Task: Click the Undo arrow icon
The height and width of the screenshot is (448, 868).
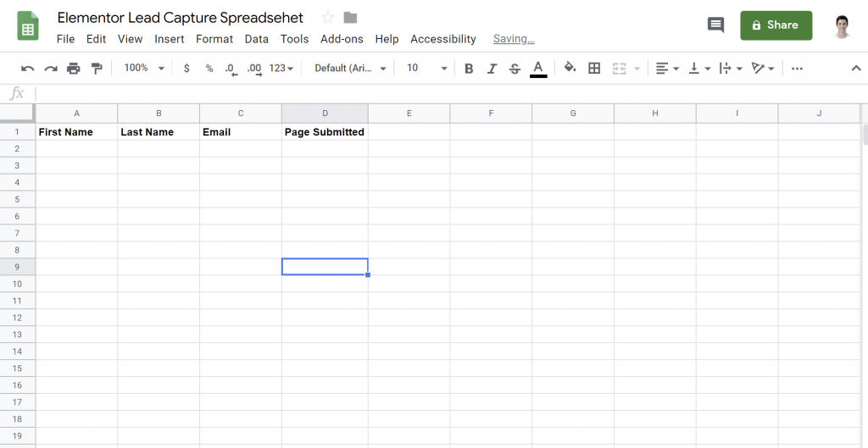Action: click(x=28, y=68)
